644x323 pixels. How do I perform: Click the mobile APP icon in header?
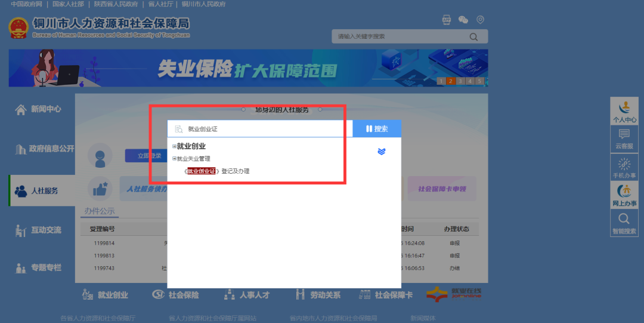(x=447, y=20)
